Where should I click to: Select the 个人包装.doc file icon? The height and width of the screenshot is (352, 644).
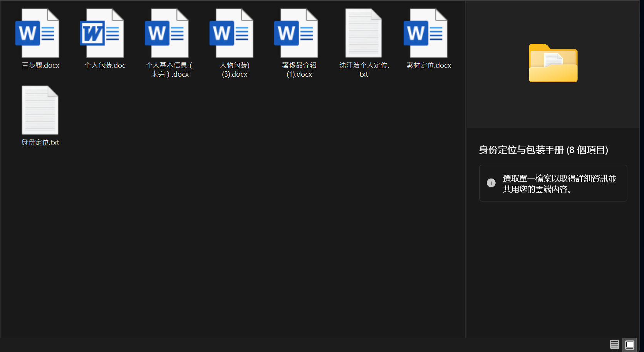click(x=102, y=34)
